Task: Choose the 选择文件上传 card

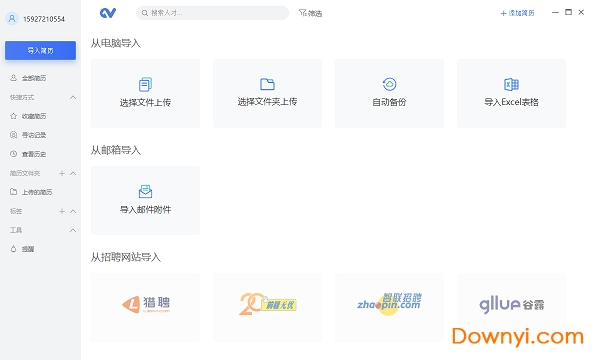Action: click(145, 93)
